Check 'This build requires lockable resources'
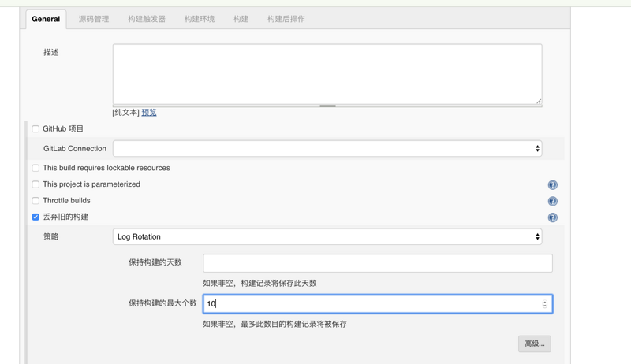Image resolution: width=631 pixels, height=364 pixels. 35,168
